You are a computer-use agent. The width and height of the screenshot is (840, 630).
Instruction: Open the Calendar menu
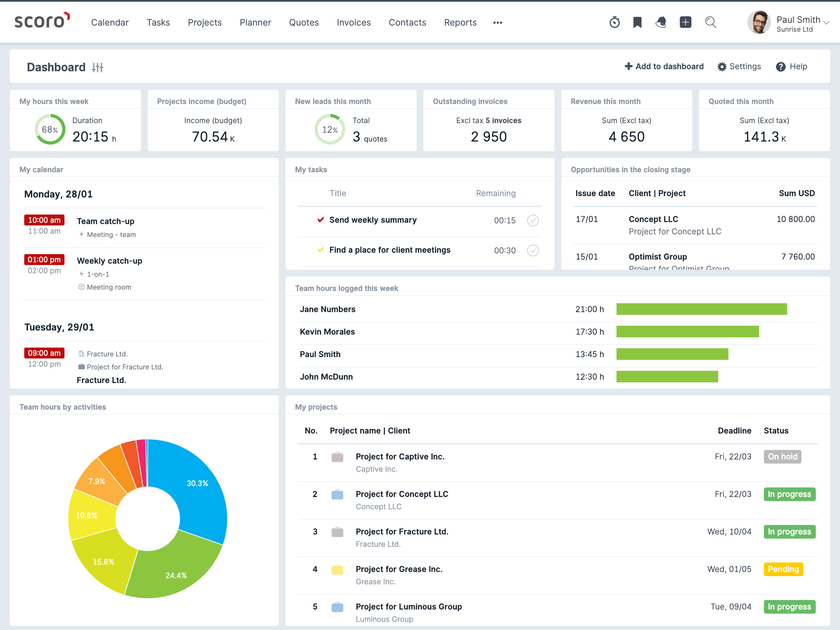pyautogui.click(x=110, y=23)
